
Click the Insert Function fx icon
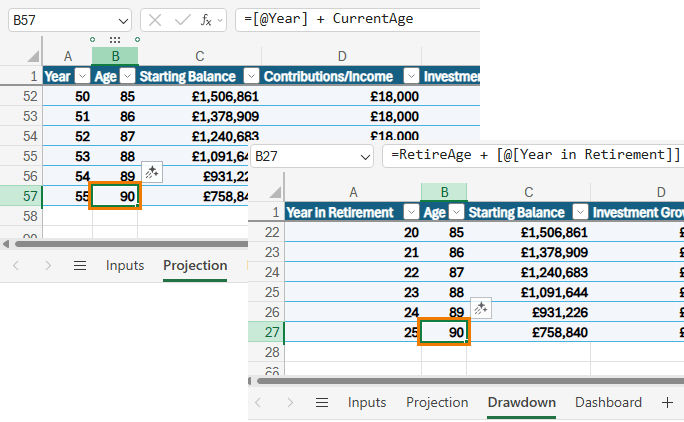[206, 19]
